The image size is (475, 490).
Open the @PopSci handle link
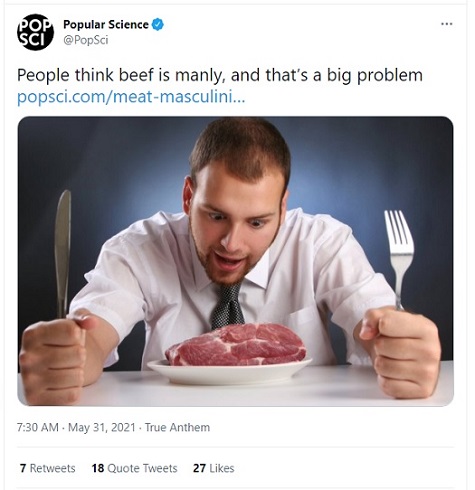86,40
